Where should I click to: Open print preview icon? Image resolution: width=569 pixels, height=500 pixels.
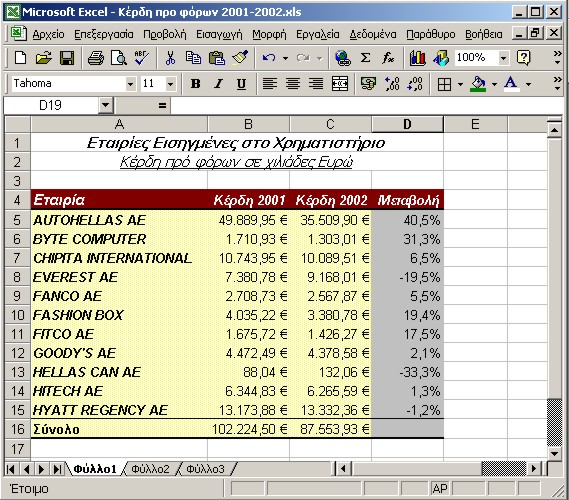tap(118, 58)
